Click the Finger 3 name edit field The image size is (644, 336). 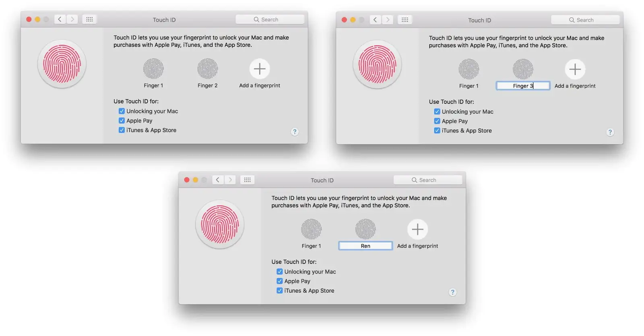pos(522,86)
